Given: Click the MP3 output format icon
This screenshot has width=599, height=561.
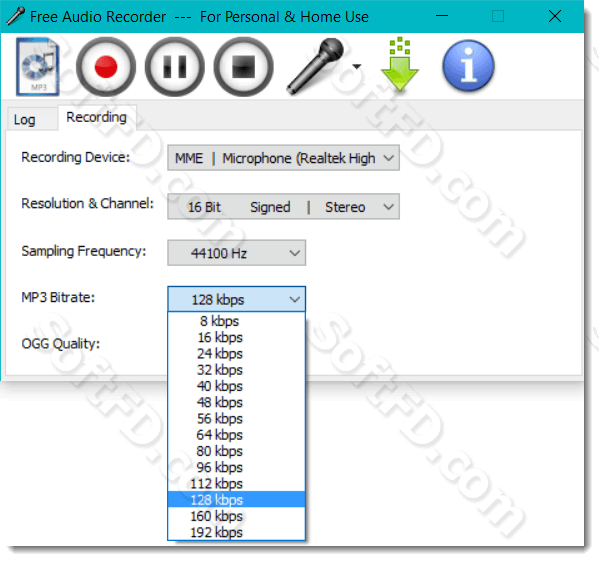Looking at the screenshot, I should pos(37,66).
